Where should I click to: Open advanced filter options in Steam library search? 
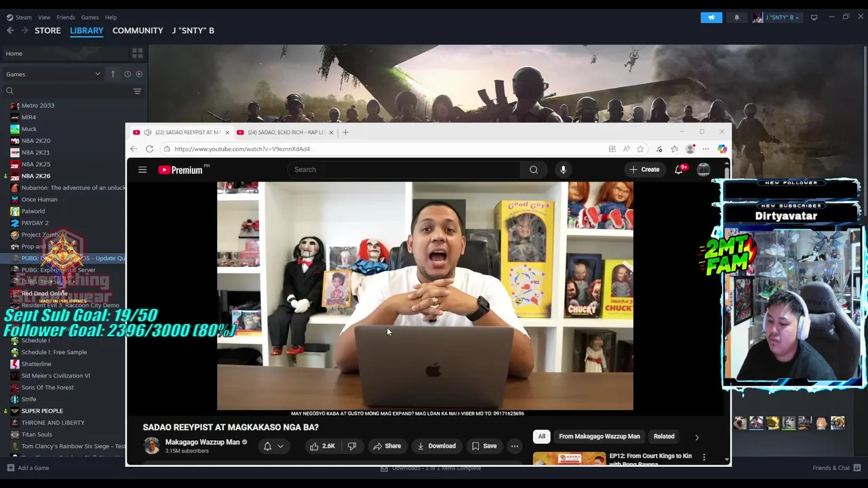tap(137, 91)
